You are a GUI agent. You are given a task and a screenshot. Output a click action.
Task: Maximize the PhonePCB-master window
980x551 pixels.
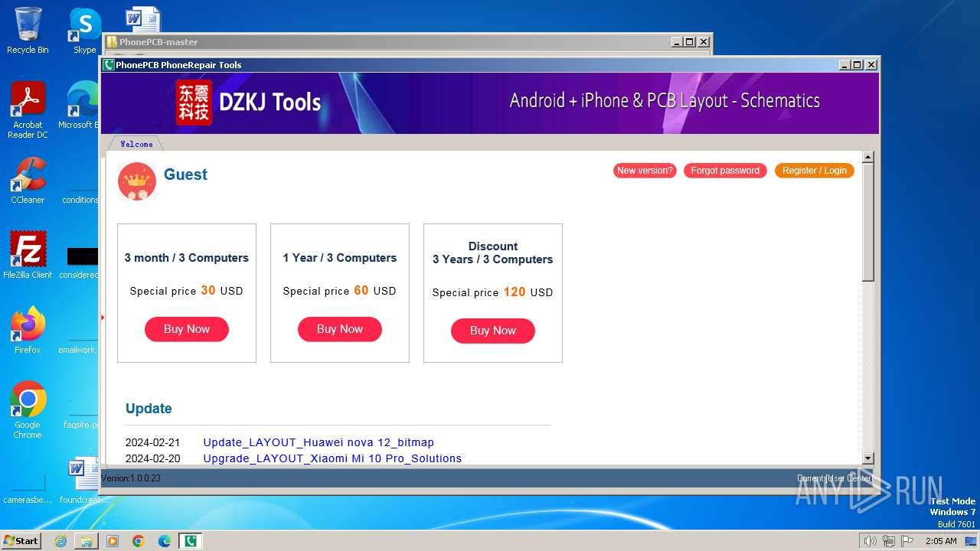[690, 42]
